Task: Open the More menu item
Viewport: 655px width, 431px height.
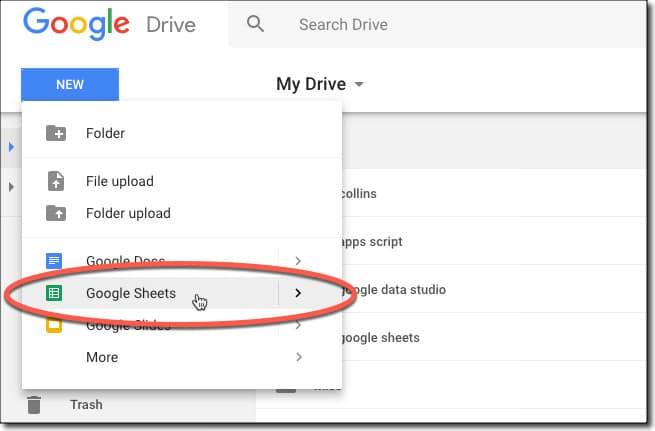Action: (x=102, y=357)
